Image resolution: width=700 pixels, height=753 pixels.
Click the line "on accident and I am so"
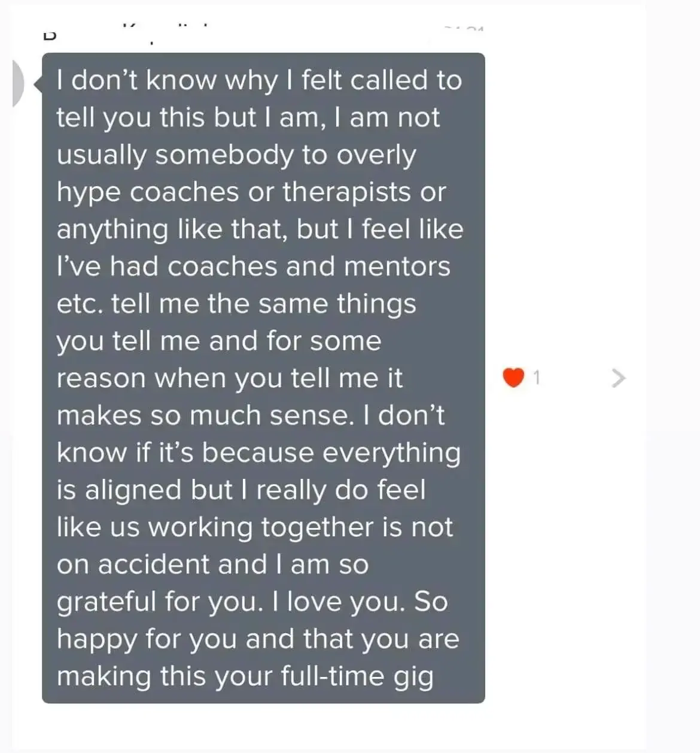(x=212, y=564)
